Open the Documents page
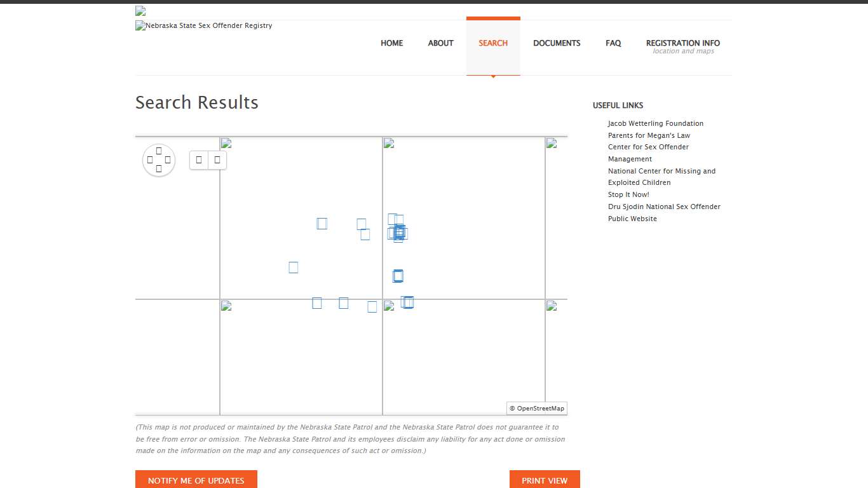This screenshot has height=488, width=868. (557, 43)
